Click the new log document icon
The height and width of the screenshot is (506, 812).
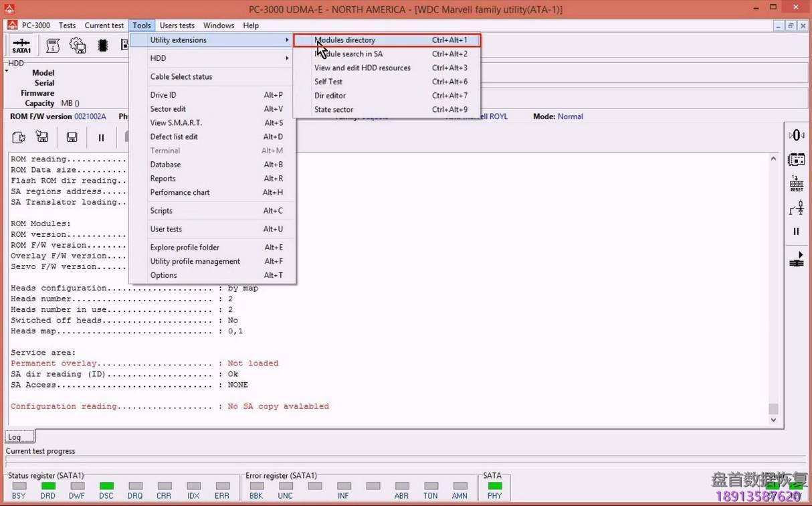coord(18,137)
